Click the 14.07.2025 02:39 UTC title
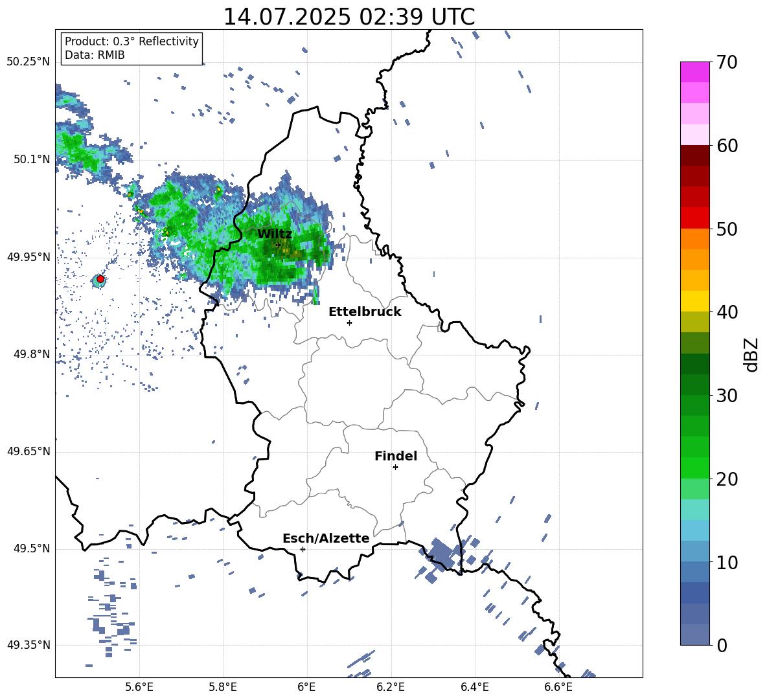This screenshot has height=700, width=767. click(x=349, y=17)
